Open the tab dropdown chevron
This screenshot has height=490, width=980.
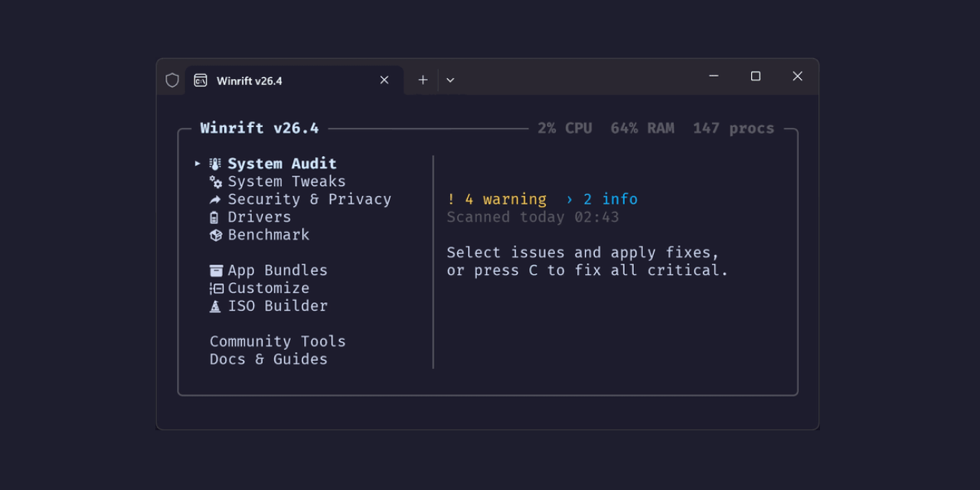[x=450, y=80]
